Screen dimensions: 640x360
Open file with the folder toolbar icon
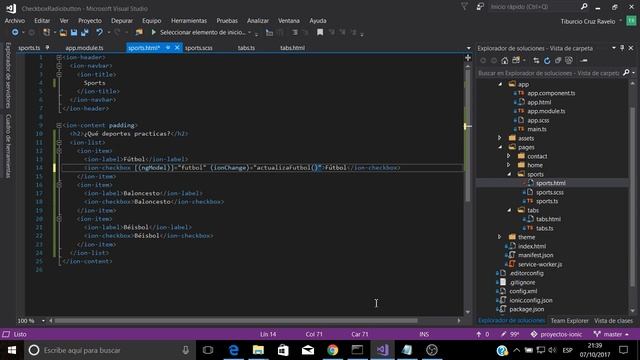(x=63, y=32)
